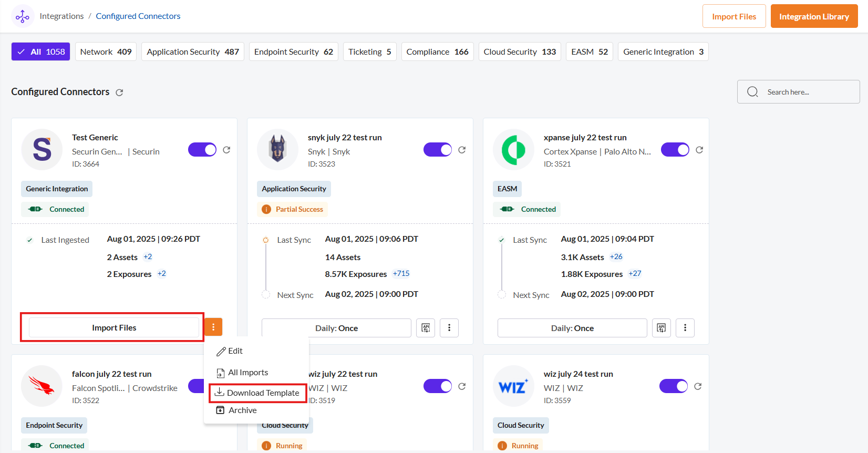868x453 pixels.
Task: Click the Crowdstrike falcon logo
Action: point(42,386)
